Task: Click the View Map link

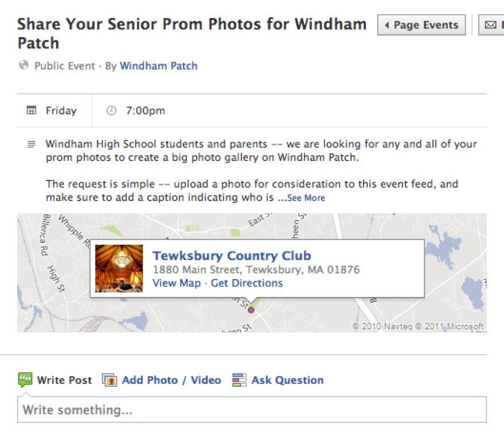Action: tap(177, 283)
